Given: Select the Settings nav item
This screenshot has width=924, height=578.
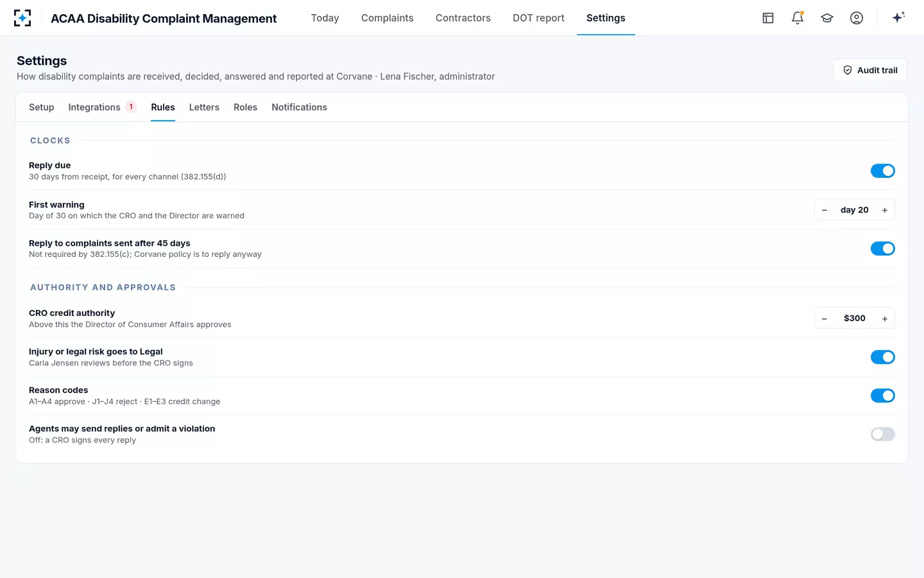Looking at the screenshot, I should coord(606,18).
